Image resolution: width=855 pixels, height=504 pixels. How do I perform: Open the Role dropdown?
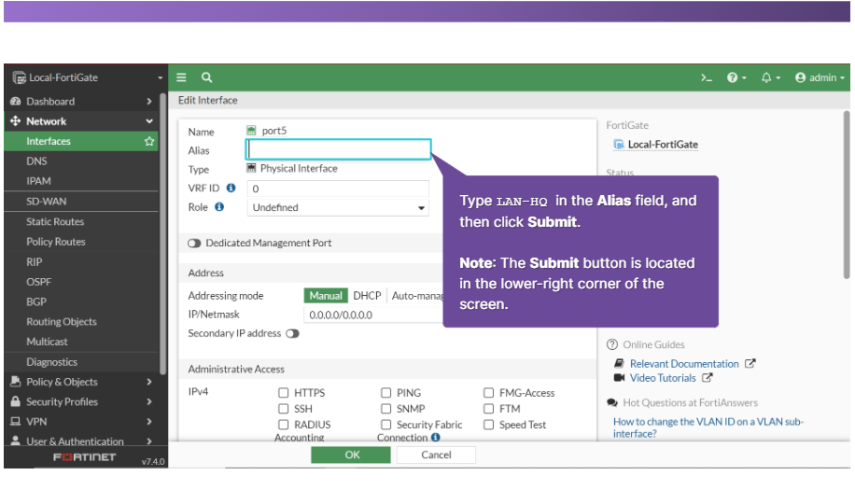click(338, 207)
